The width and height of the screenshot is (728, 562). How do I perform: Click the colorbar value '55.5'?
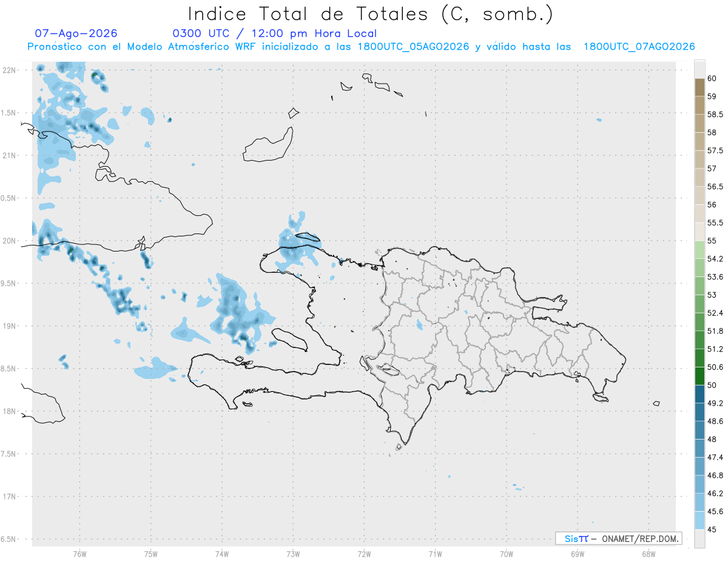click(715, 222)
